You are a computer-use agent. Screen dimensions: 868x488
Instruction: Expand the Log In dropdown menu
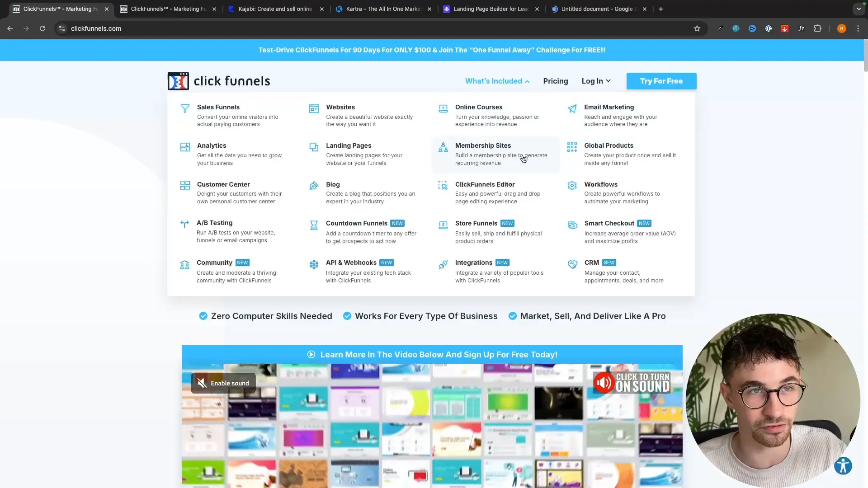point(596,80)
